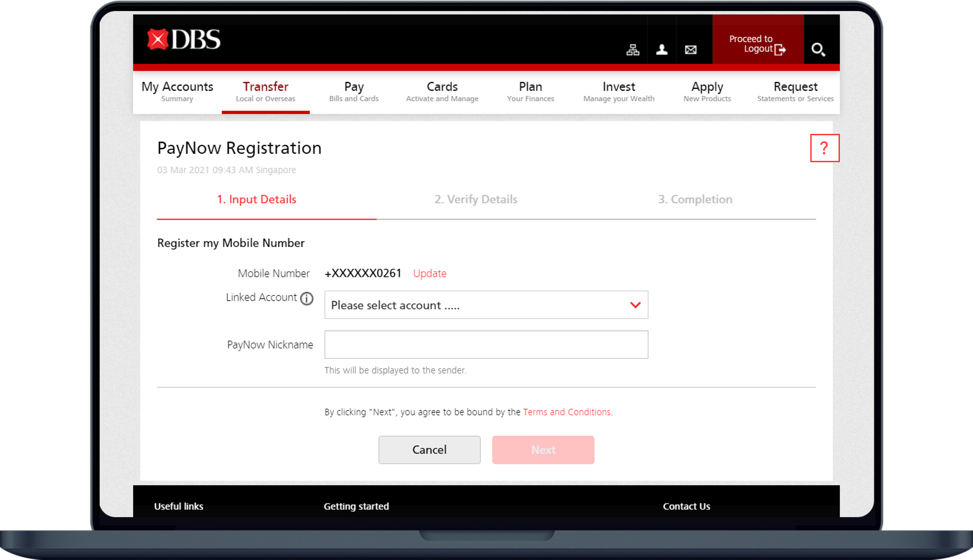Click the Cancel button
Viewport: 973px width, 560px height.
[429, 450]
